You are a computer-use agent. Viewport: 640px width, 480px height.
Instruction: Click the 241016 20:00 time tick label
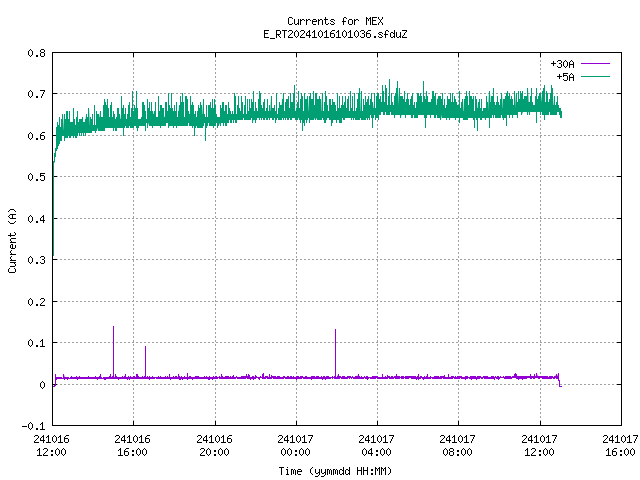click(x=214, y=446)
